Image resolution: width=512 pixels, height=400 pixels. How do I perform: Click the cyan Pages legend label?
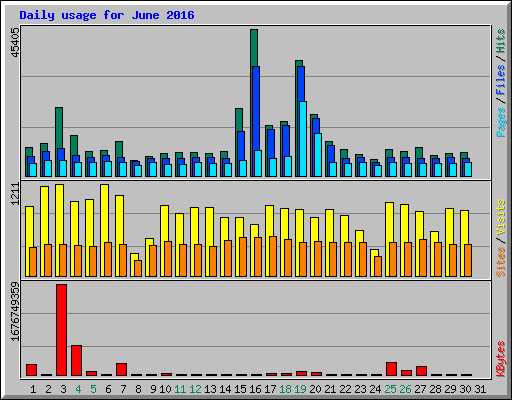[x=500, y=122]
